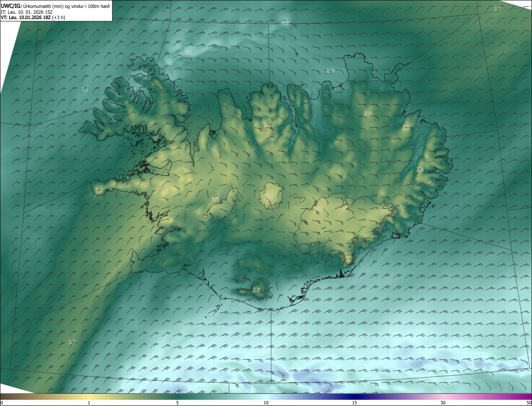Click the 'VT: Lau. 10.01.2026 18Z (+3 h)' line
This screenshot has height=406, width=532.
pyautogui.click(x=33, y=17)
